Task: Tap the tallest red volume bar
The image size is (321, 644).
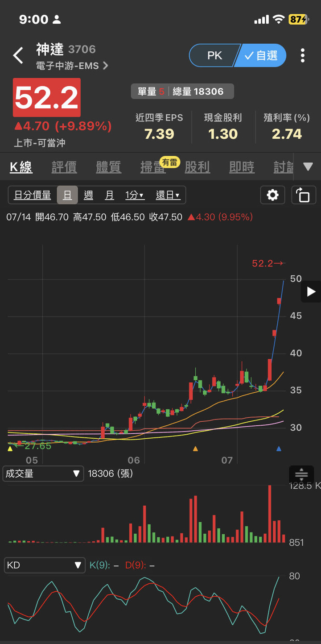Action: click(x=270, y=514)
